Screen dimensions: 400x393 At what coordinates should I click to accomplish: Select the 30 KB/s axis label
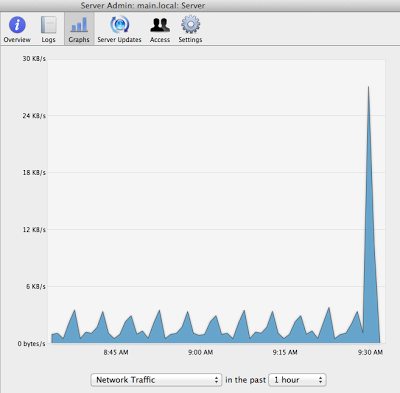[34, 59]
